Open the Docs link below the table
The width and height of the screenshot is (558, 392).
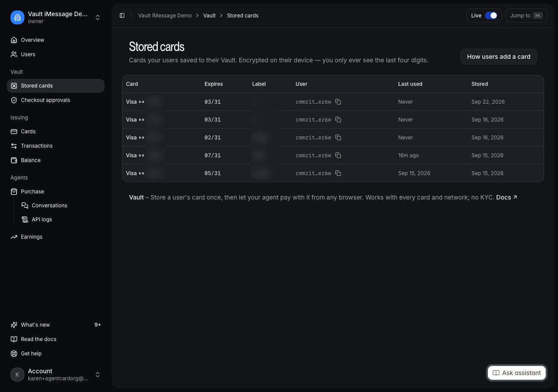point(507,197)
